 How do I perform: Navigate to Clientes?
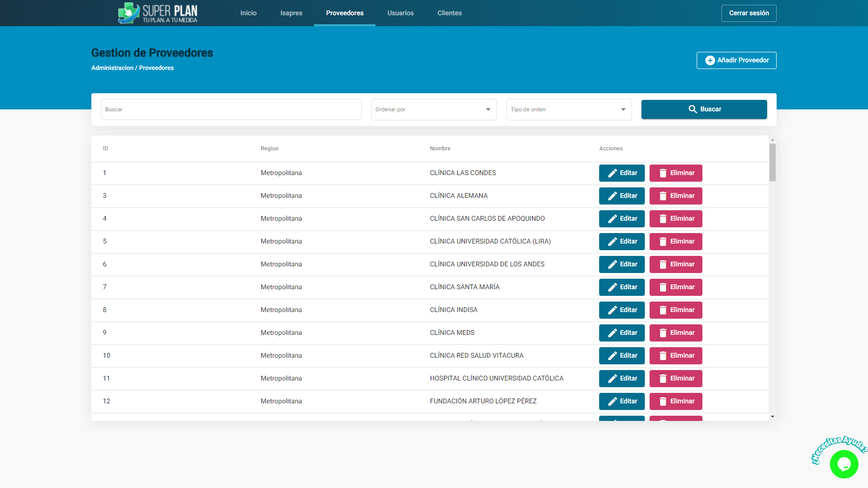449,13
